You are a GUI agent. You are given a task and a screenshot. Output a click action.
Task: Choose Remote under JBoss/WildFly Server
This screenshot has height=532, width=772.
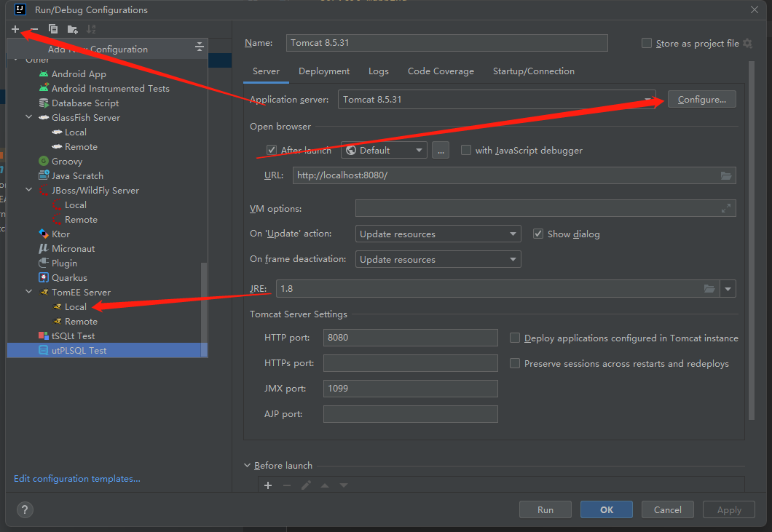tap(81, 220)
